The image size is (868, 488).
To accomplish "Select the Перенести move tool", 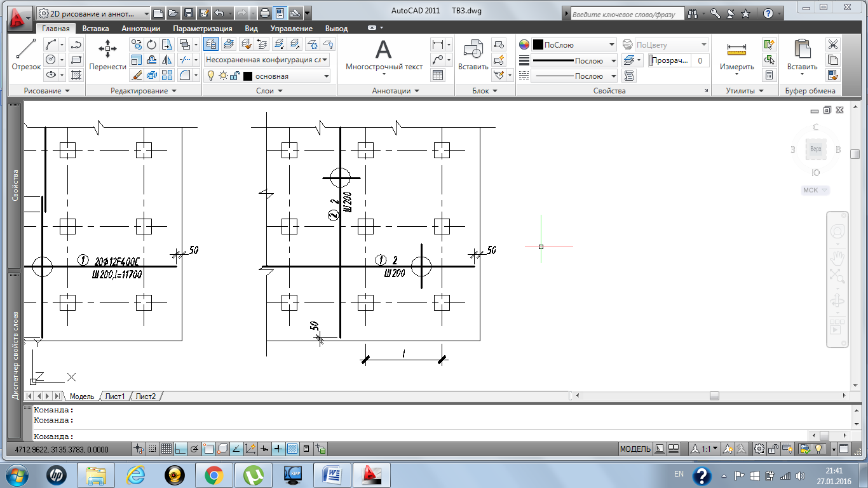I will (107, 54).
